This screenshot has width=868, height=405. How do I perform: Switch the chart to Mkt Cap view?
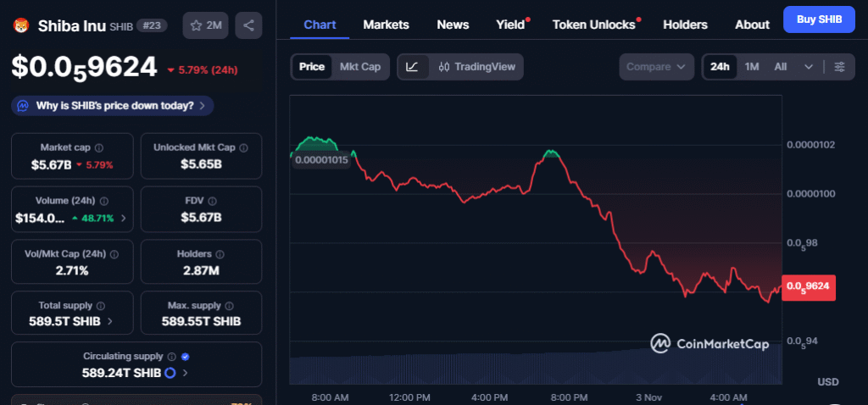tap(360, 67)
